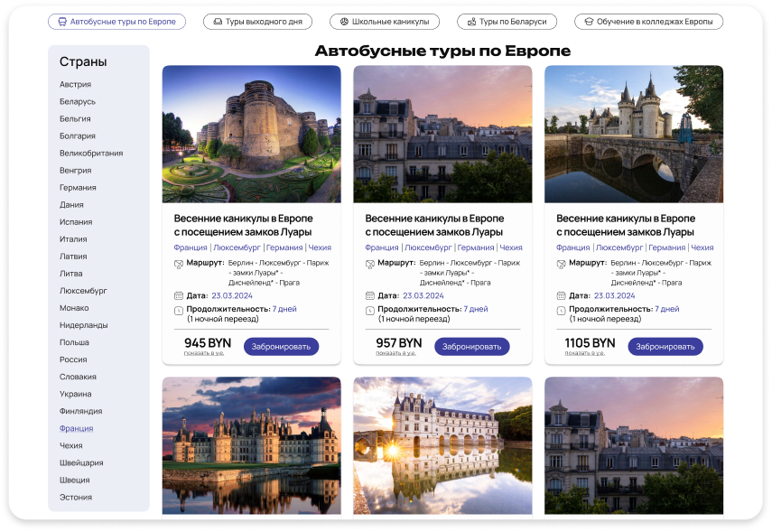This screenshot has width=772, height=532.
Task: Click the route icon in the 945 BYN card
Action: (179, 264)
